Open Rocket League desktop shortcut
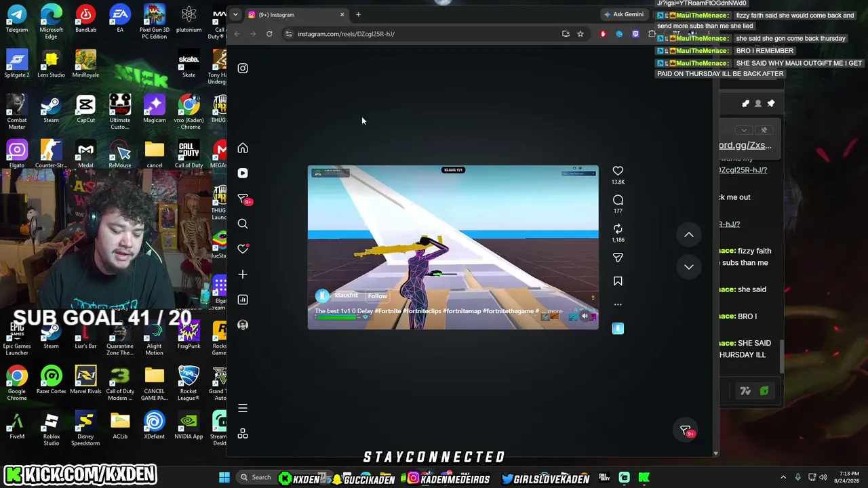 (x=189, y=383)
